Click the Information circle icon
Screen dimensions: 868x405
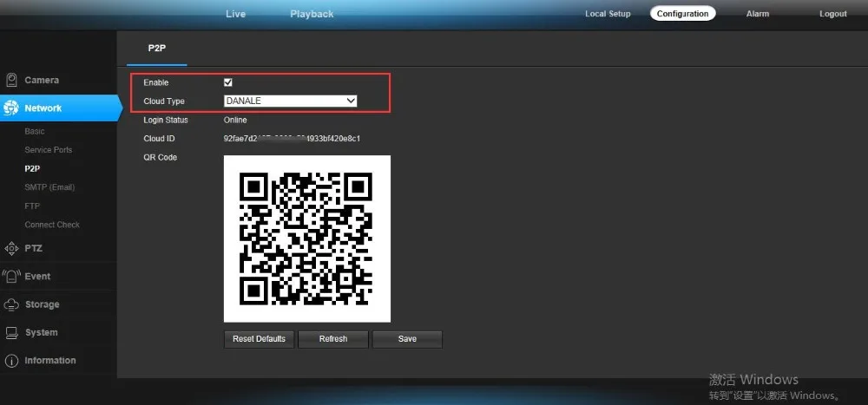point(11,361)
